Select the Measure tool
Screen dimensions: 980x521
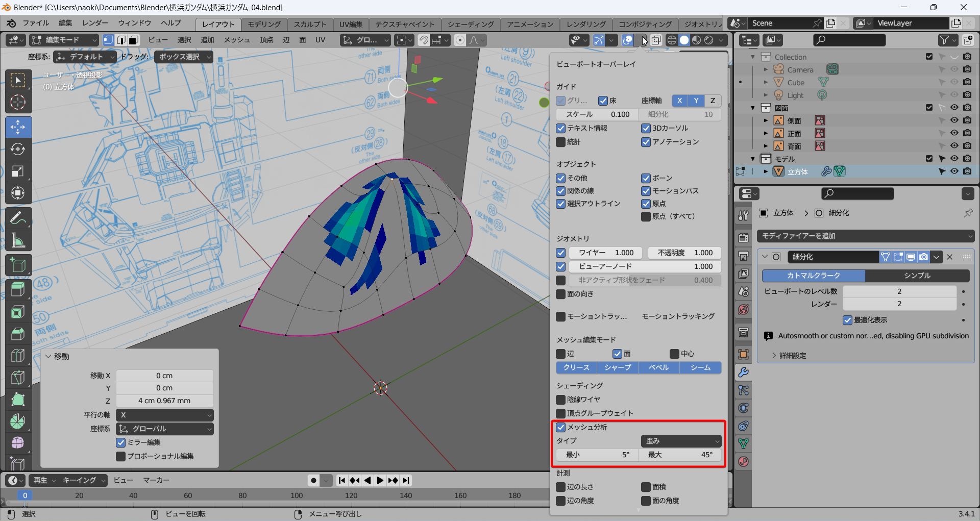point(18,240)
